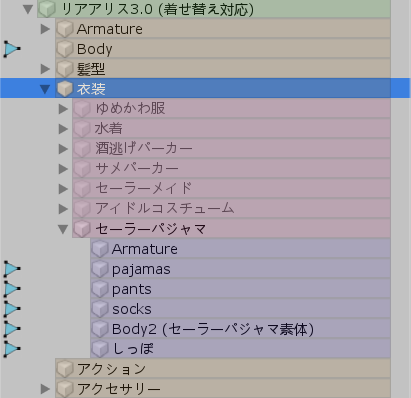411x398 pixels.
Task: Click the cyan arrow marker beside pants
Action: point(12,289)
